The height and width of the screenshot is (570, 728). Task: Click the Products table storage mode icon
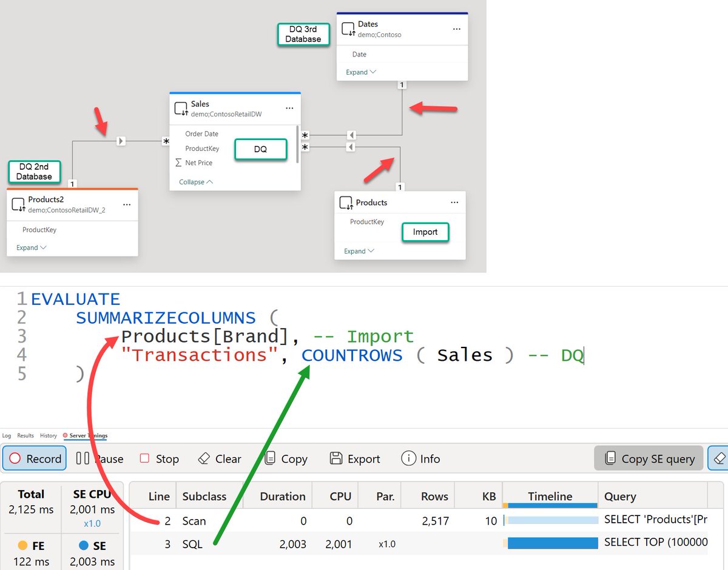click(346, 203)
